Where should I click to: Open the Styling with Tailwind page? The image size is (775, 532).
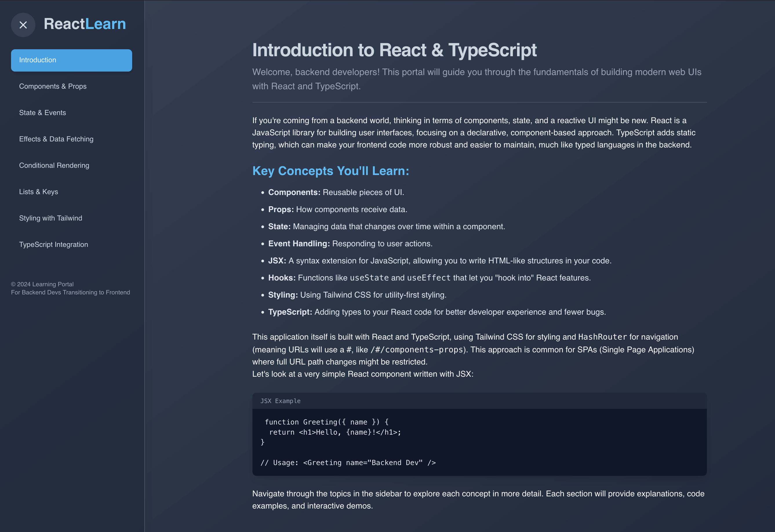(50, 218)
